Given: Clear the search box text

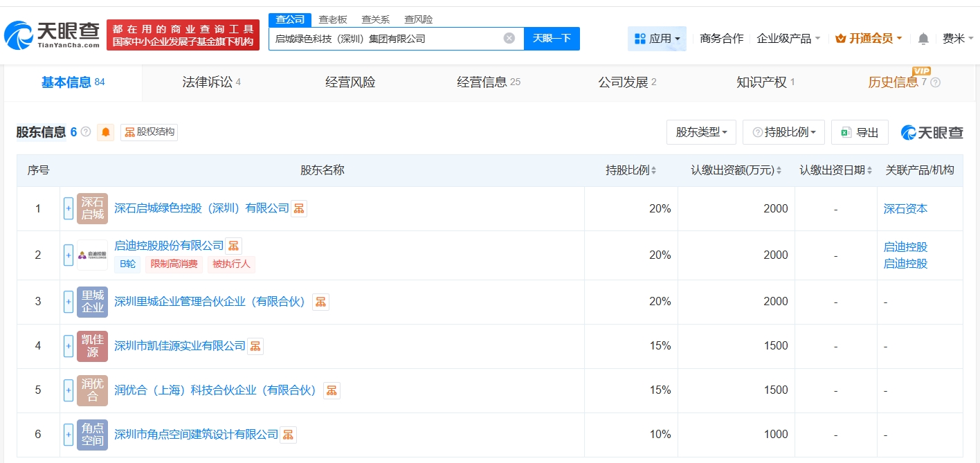Looking at the screenshot, I should click(x=509, y=38).
